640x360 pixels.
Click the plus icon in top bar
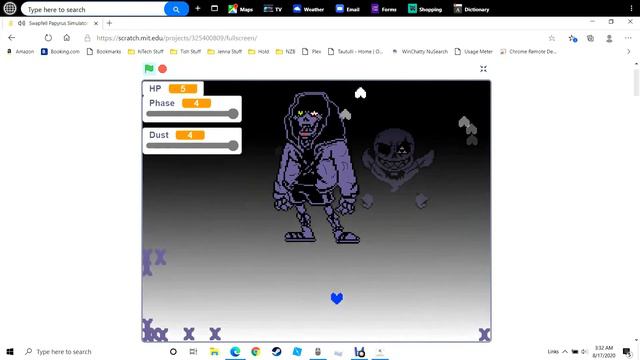198,8
